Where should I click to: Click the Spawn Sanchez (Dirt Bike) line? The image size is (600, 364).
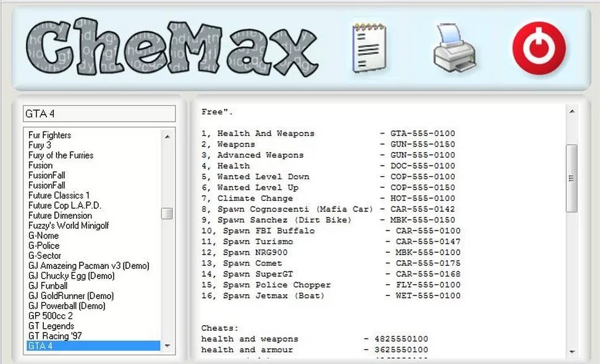(x=328, y=220)
